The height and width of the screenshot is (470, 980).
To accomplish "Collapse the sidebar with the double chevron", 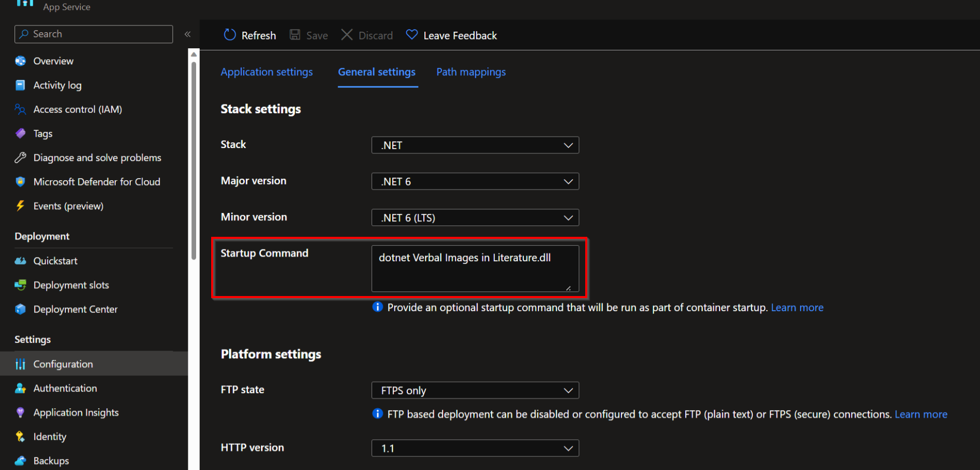I will coord(188,34).
